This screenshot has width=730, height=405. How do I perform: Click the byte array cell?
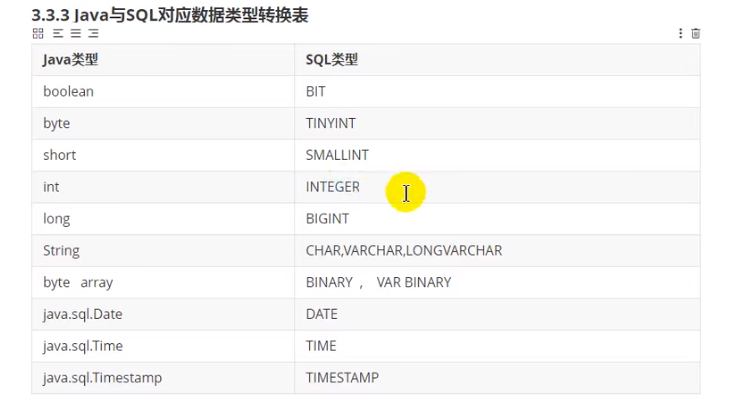click(x=163, y=282)
